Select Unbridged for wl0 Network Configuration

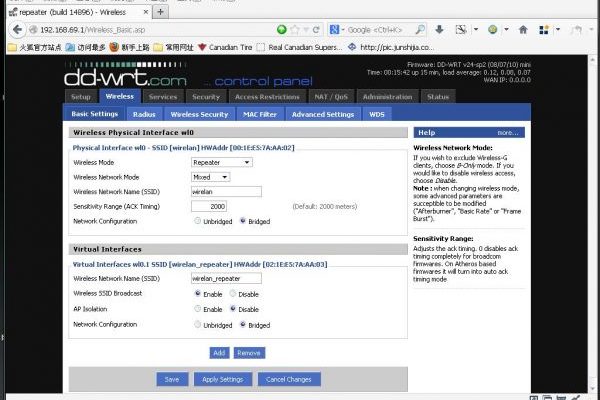coord(197,221)
